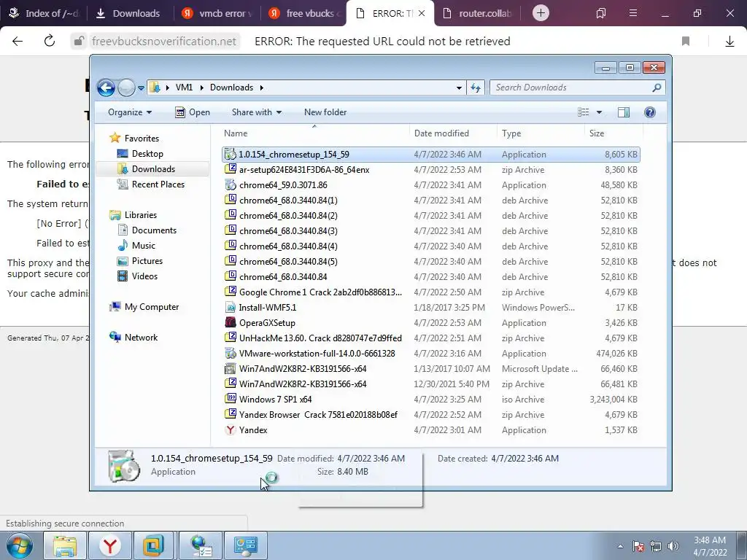Open the Organize menu
This screenshot has height=560, width=747.
tap(130, 112)
